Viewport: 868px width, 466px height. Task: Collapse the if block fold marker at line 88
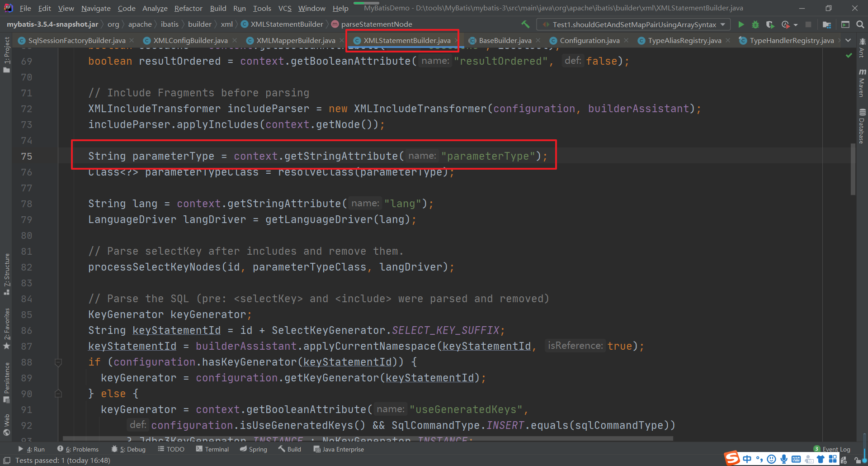pyautogui.click(x=58, y=362)
